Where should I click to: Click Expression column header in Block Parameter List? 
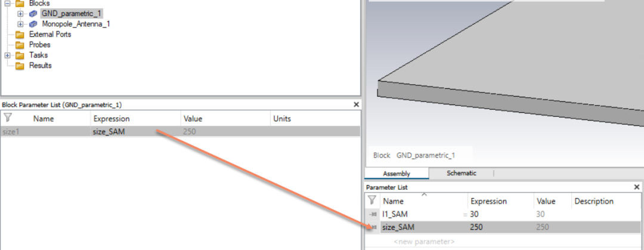pyautogui.click(x=111, y=118)
